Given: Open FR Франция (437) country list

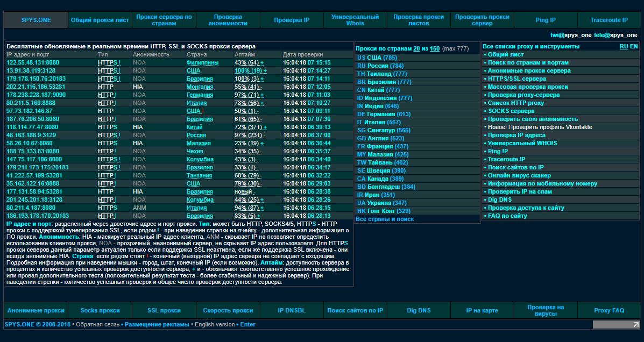Looking at the screenshot, I should tap(383, 147).
